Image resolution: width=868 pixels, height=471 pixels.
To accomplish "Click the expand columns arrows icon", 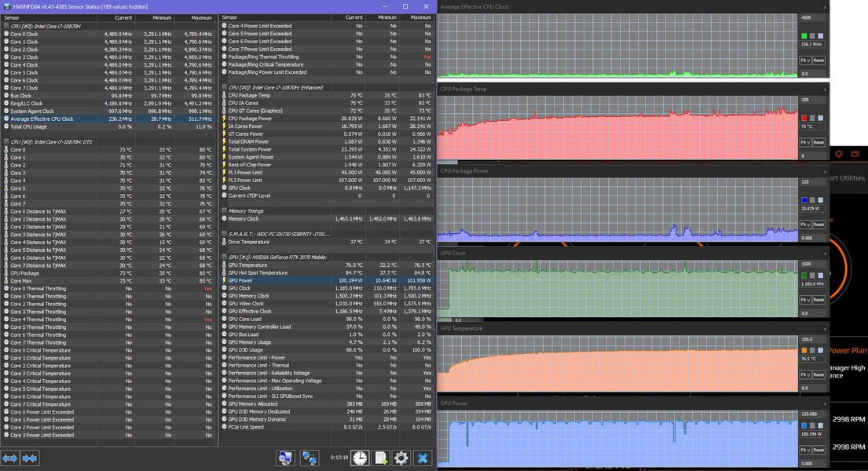I will pyautogui.click(x=10, y=458).
